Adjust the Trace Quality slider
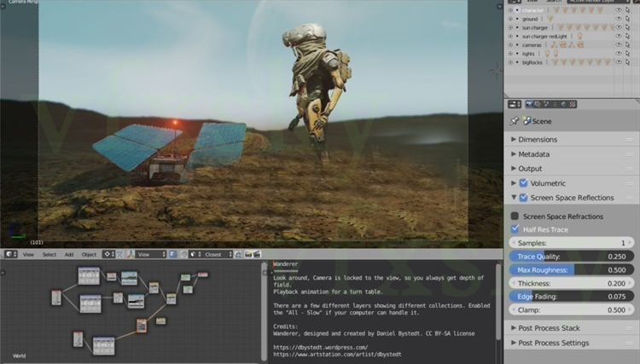 tap(572, 257)
